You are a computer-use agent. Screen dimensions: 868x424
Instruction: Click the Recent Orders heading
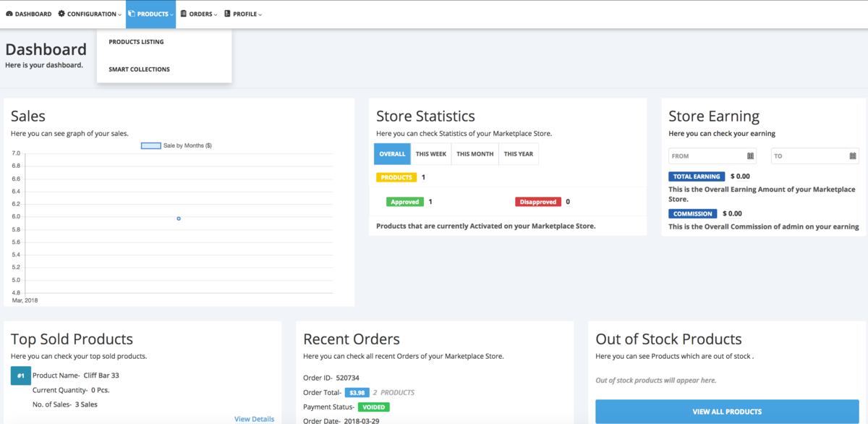(x=352, y=339)
